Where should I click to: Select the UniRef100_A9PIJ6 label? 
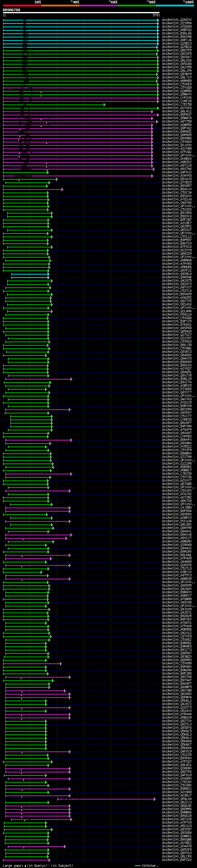(x=177, y=40)
